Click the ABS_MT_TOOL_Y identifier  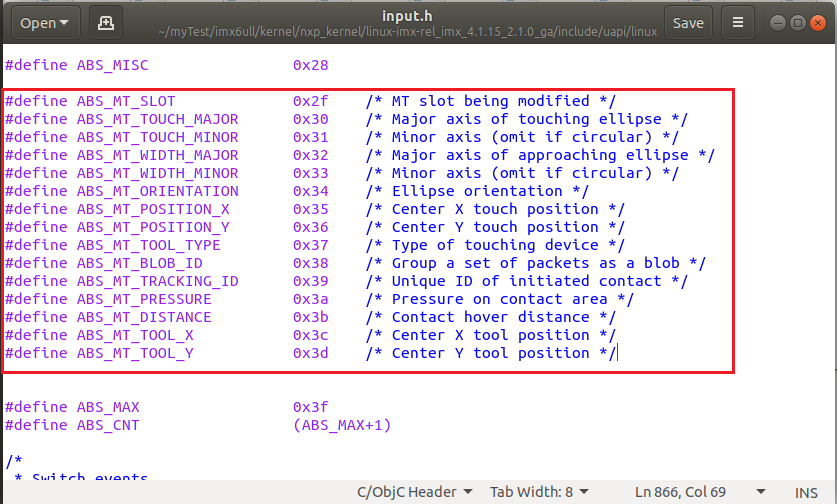pyautogui.click(x=135, y=353)
